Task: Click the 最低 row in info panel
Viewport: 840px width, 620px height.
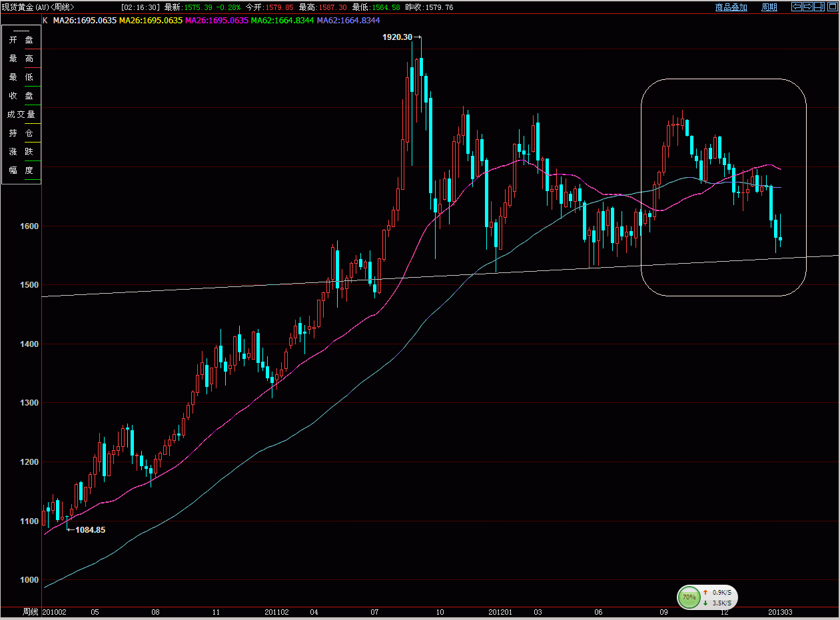Action: click(21, 77)
